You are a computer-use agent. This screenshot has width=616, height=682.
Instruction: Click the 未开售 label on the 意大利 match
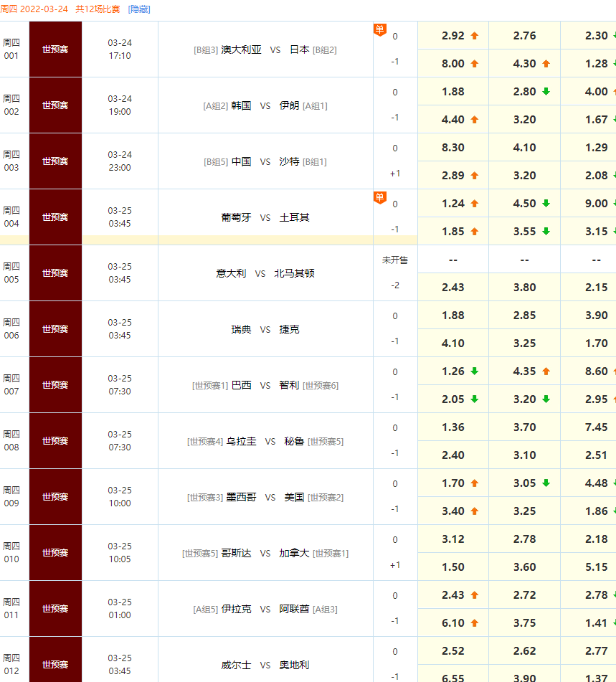click(395, 259)
